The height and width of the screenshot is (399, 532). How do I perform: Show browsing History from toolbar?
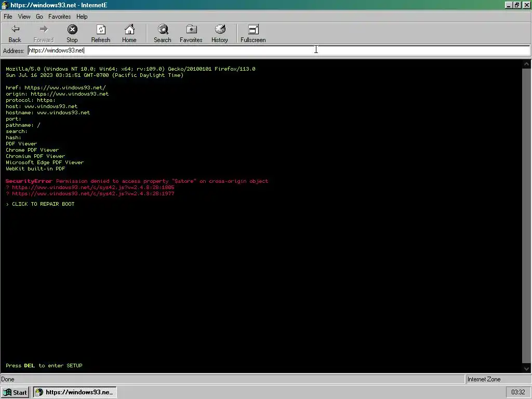[220, 34]
